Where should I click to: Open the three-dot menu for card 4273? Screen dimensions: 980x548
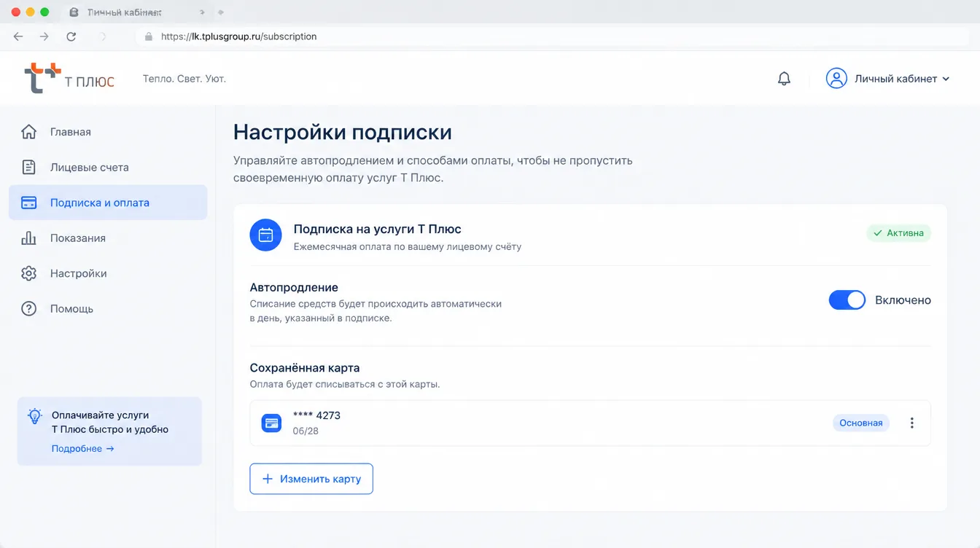pos(911,423)
